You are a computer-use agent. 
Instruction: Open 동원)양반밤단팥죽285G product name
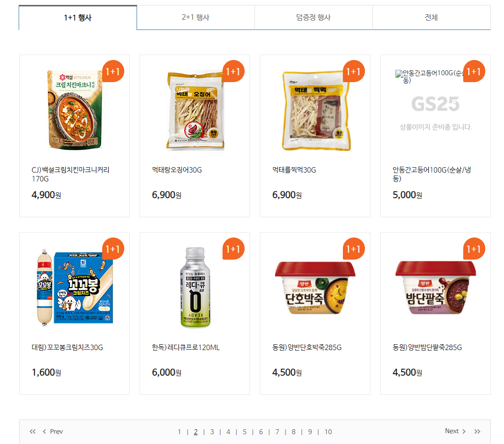tap(427, 348)
